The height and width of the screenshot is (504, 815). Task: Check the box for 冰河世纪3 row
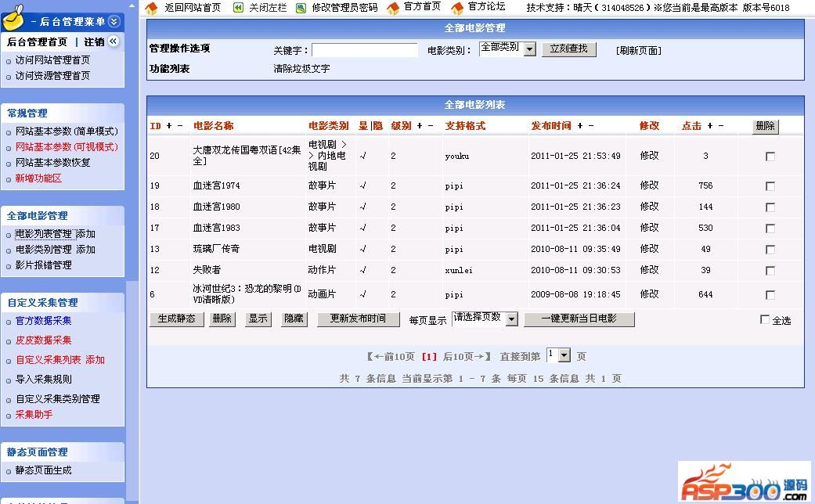click(x=770, y=295)
